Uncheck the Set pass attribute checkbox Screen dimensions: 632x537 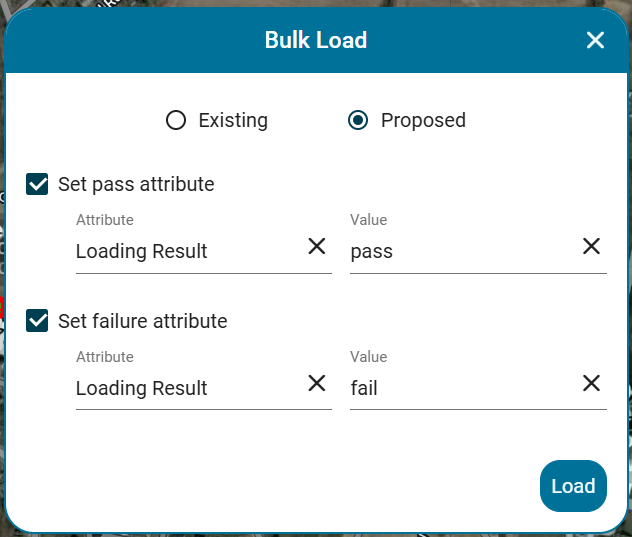[38, 184]
